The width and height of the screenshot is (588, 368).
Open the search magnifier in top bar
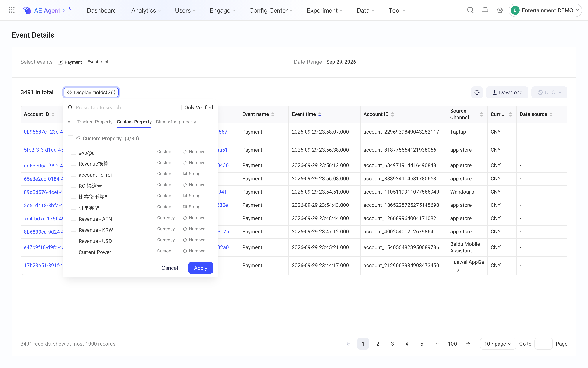(x=470, y=10)
